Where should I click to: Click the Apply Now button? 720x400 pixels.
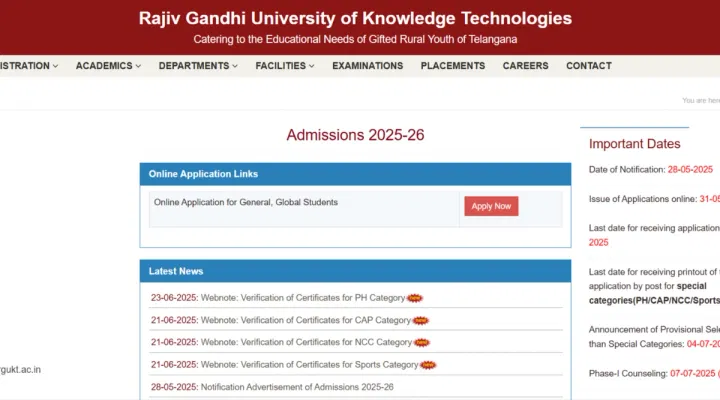pyautogui.click(x=491, y=206)
